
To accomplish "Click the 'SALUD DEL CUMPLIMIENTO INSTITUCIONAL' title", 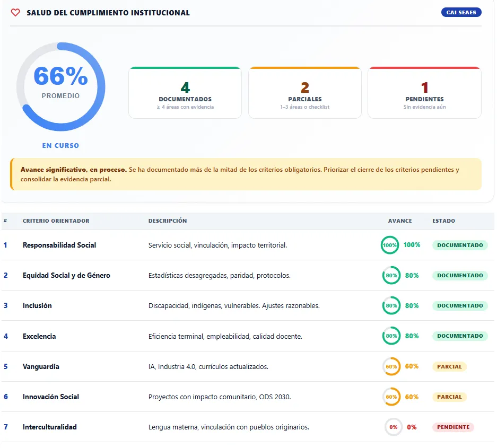I will [108, 13].
